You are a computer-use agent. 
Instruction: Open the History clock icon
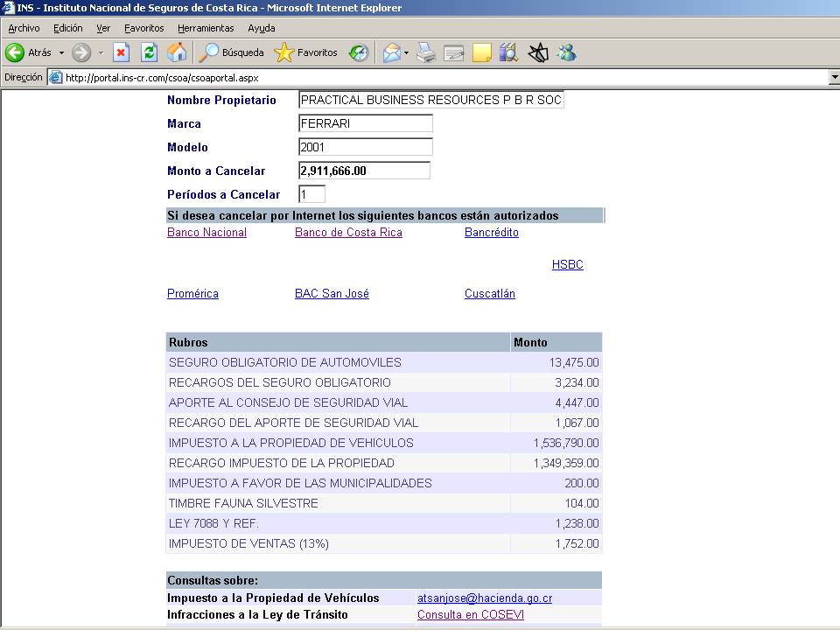click(359, 52)
